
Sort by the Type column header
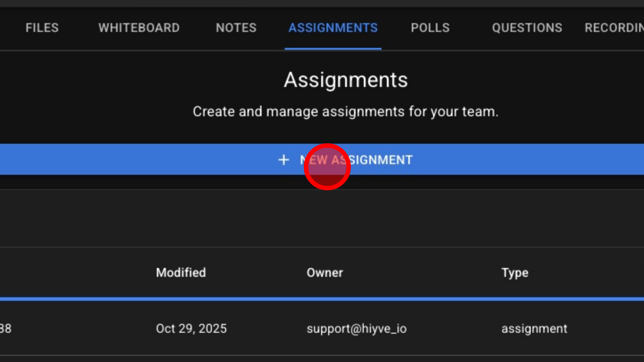pyautogui.click(x=515, y=272)
